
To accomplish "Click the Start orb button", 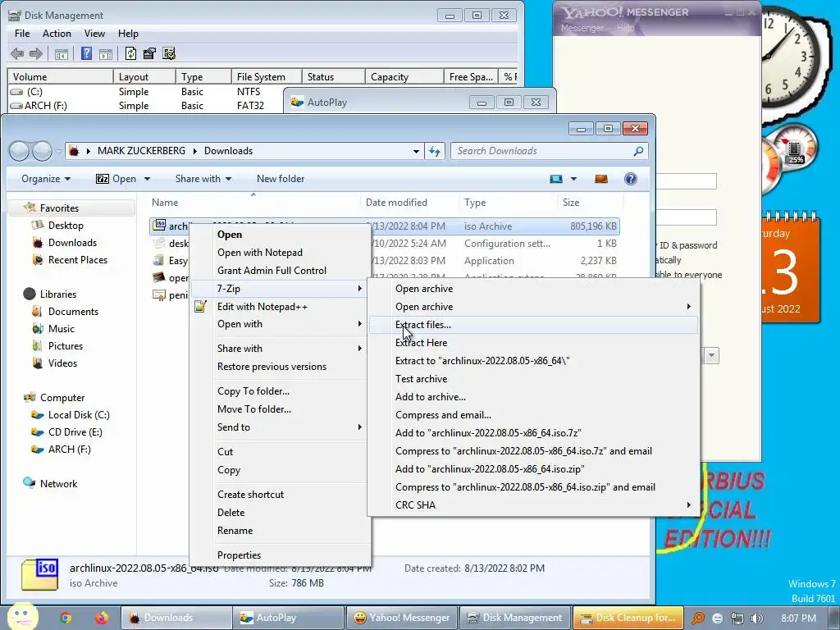I will click(x=23, y=617).
